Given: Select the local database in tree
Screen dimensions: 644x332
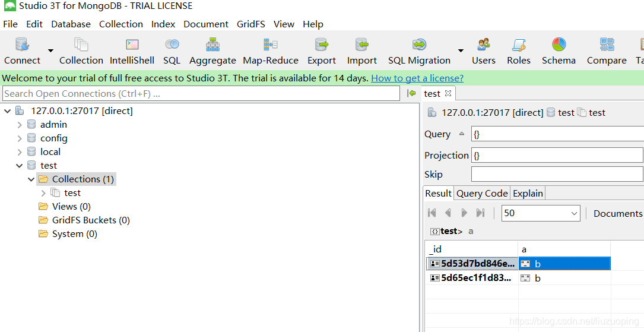Looking at the screenshot, I should click(x=50, y=152).
